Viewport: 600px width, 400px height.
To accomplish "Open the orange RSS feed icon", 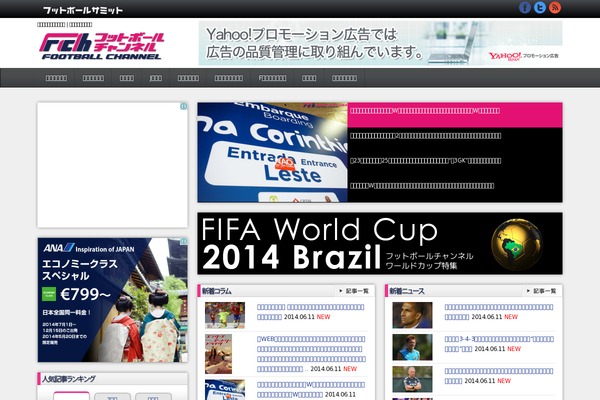I will tap(555, 7).
